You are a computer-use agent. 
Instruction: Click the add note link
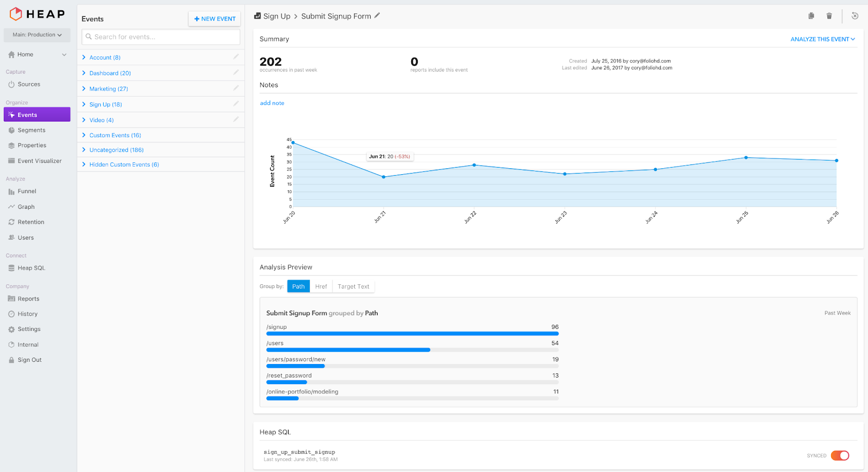point(272,103)
